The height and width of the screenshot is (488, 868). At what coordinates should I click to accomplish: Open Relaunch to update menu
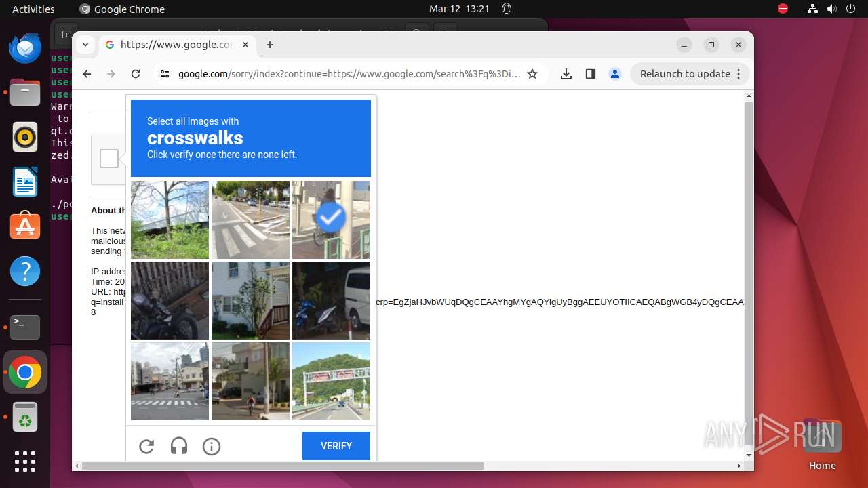coord(690,74)
